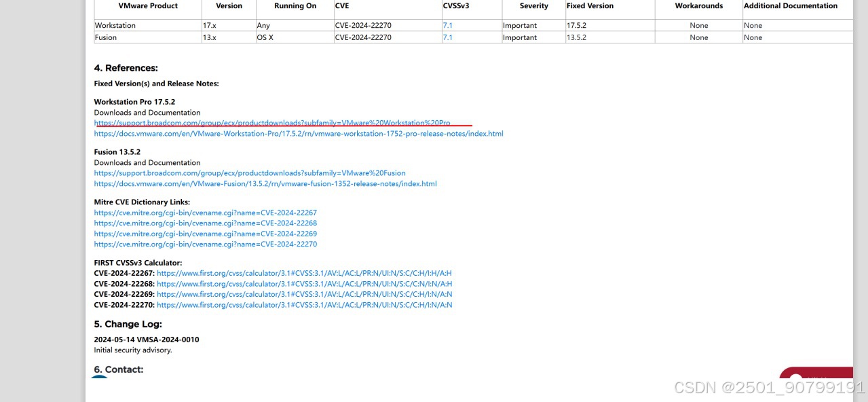Click the '6. Contact:' heading
Screen dimensions: 868x402
119,369
